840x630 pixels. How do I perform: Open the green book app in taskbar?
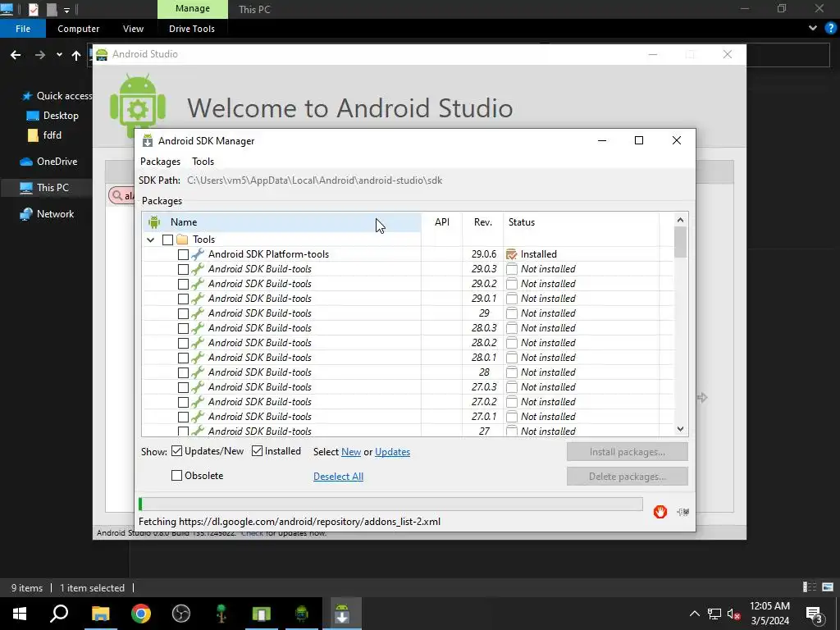pyautogui.click(x=262, y=614)
